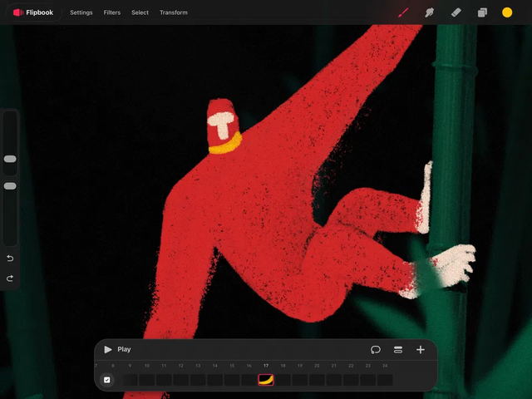This screenshot has height=399, width=532.
Task: Click the Play label
Action: click(124, 349)
